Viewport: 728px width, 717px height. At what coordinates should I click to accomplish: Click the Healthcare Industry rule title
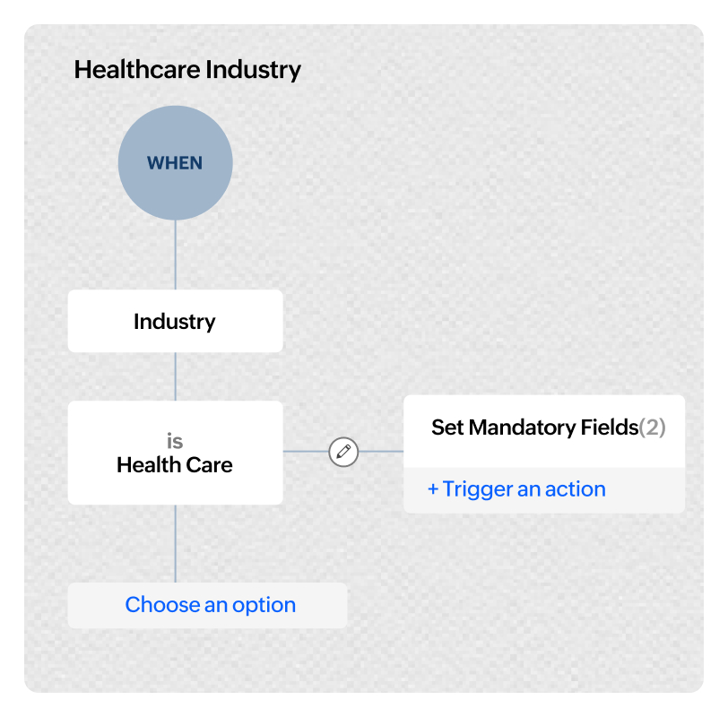click(187, 70)
